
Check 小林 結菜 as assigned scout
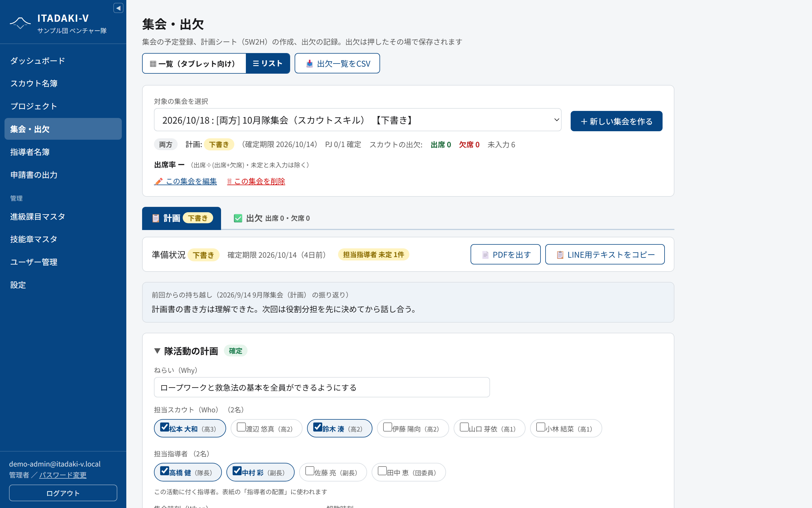coord(540,427)
